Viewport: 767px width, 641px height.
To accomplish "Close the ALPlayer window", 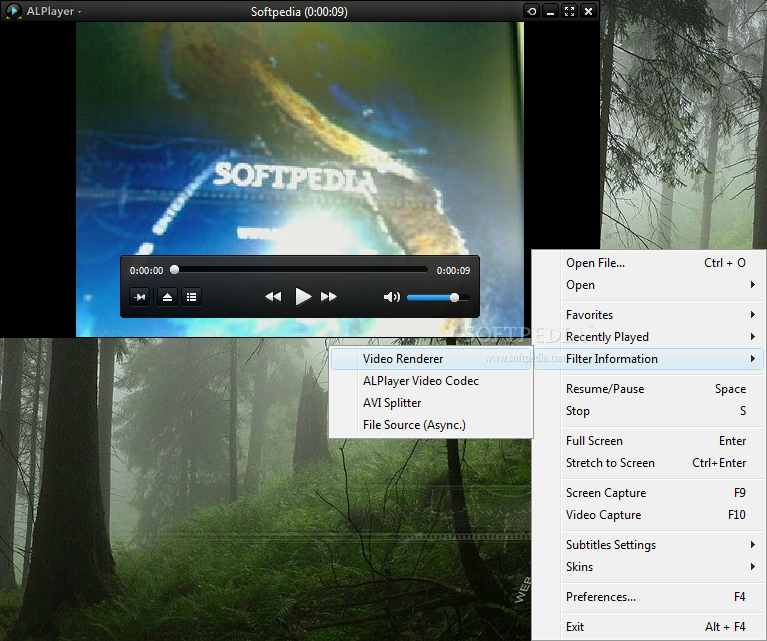I will click(588, 11).
